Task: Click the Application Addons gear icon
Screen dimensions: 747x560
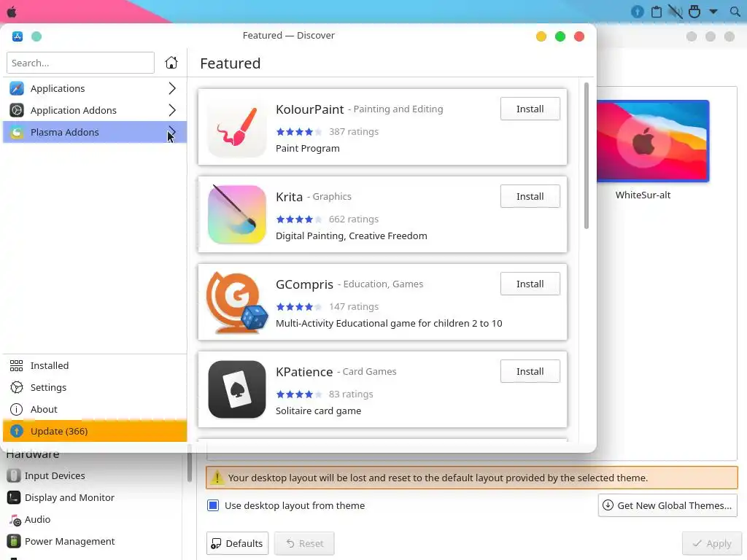Action: 17,110
